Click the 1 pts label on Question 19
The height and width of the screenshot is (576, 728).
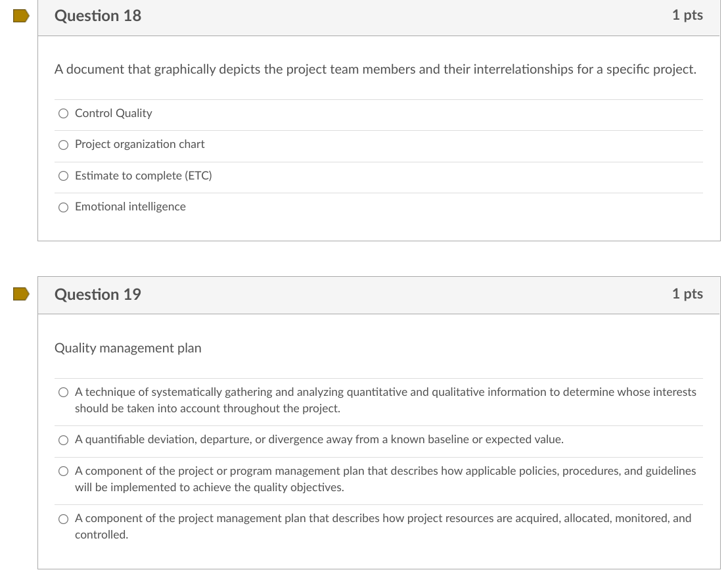click(x=687, y=294)
